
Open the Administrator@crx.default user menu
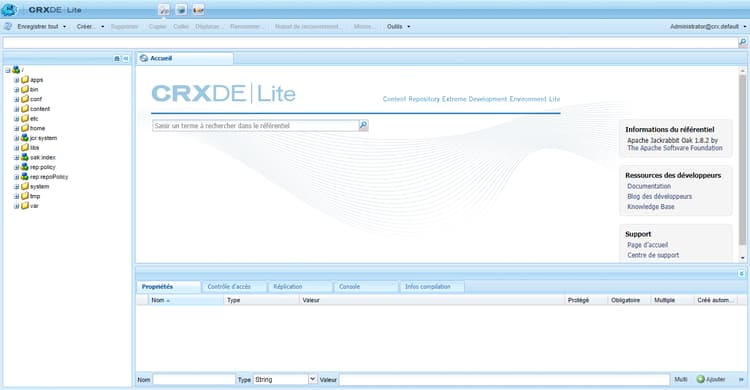707,26
